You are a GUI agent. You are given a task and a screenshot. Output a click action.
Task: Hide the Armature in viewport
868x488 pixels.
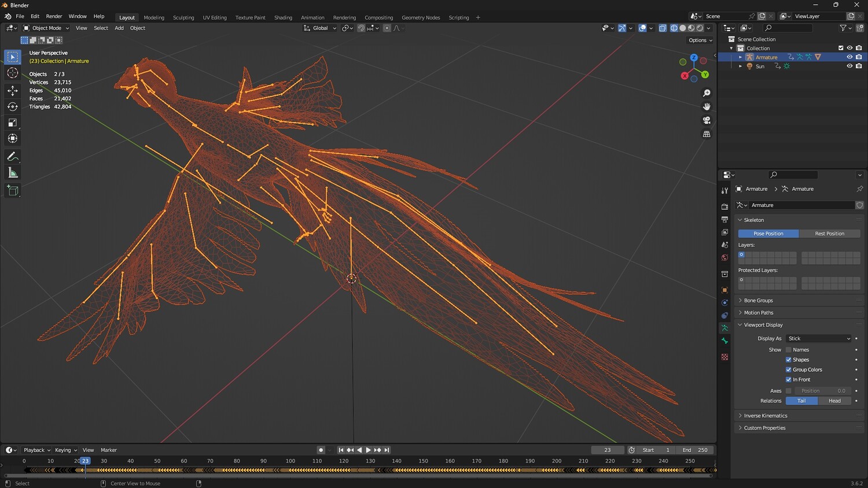(849, 57)
